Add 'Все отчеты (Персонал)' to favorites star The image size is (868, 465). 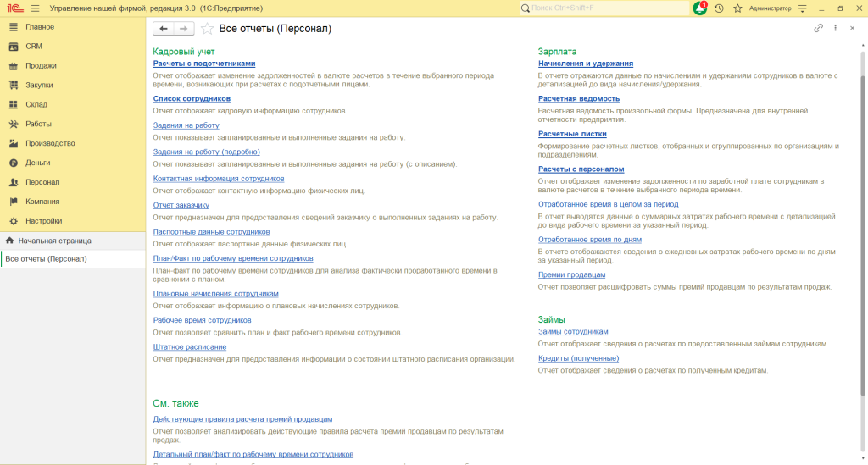(207, 29)
